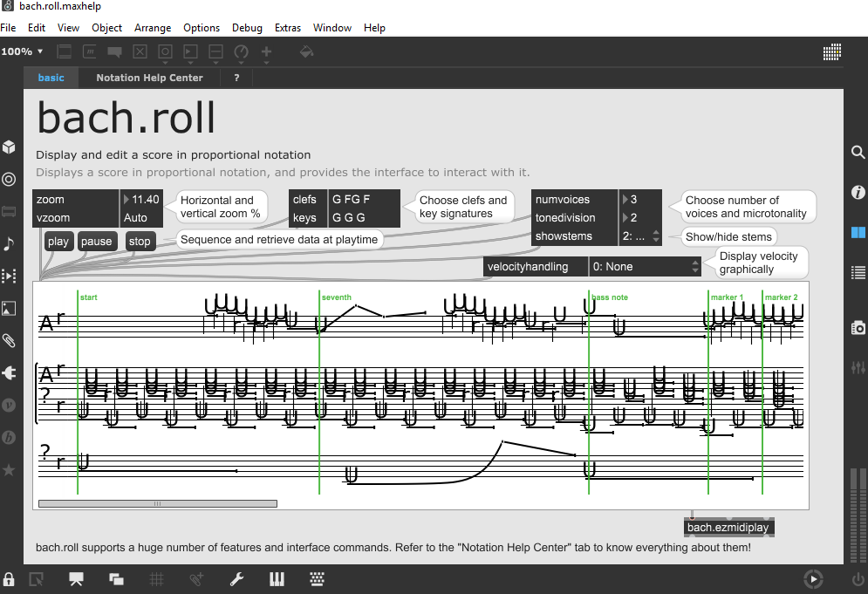Open the blue reference panel icon
Viewport: 868px width, 594px height.
click(x=858, y=233)
